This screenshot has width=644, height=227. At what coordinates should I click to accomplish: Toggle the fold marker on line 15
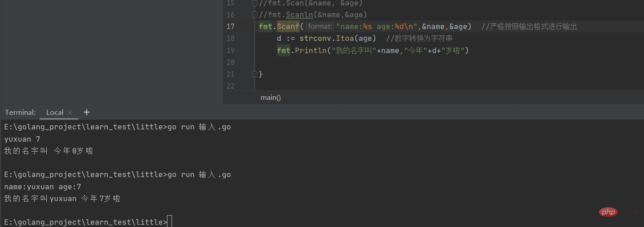coord(255,3)
